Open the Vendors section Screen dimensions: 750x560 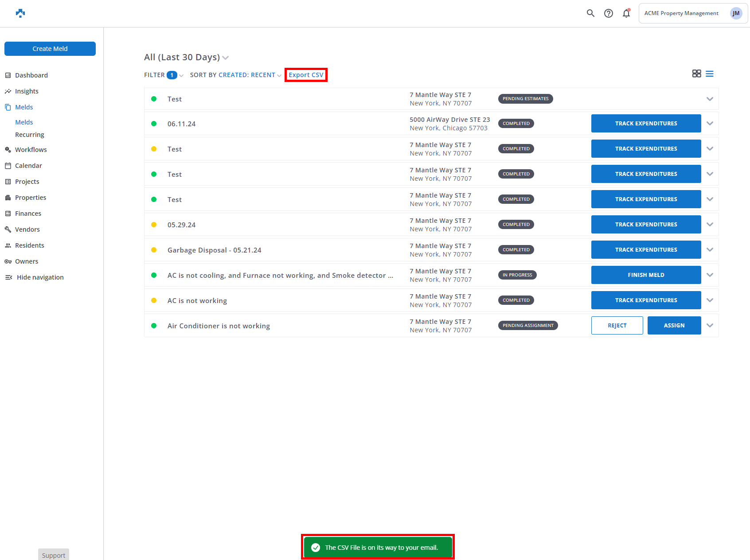point(27,229)
